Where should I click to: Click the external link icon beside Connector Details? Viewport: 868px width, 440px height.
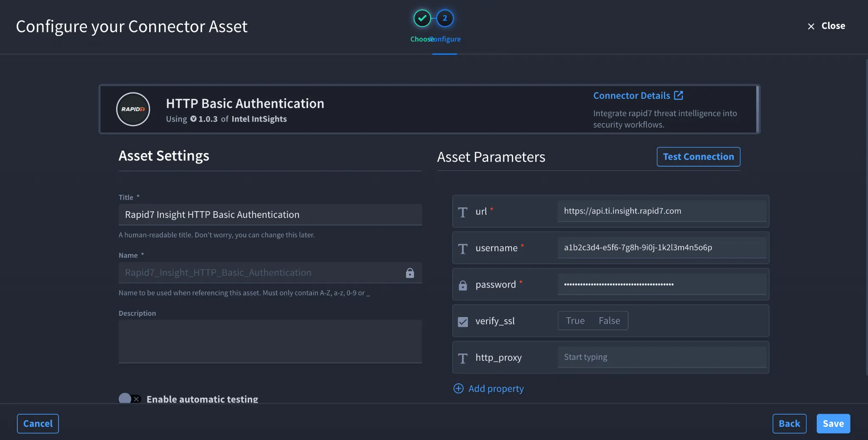pyautogui.click(x=679, y=95)
